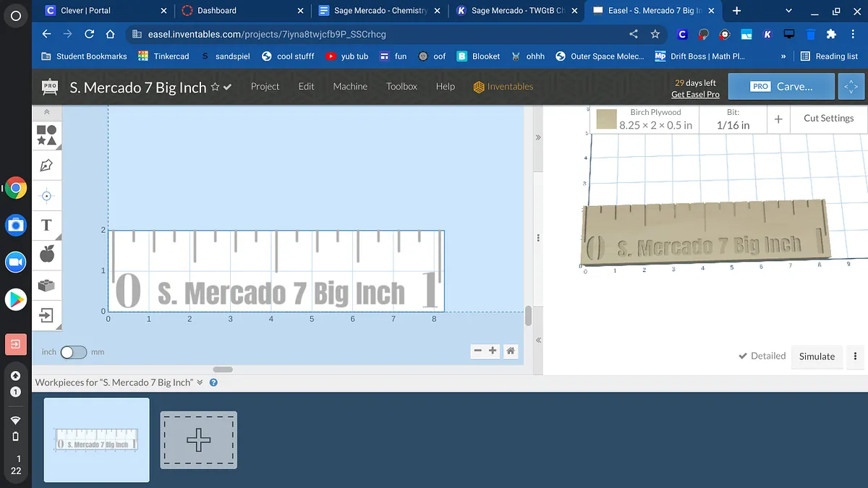Switch to Dashboard browser tab
The height and width of the screenshot is (488, 868).
point(243,11)
